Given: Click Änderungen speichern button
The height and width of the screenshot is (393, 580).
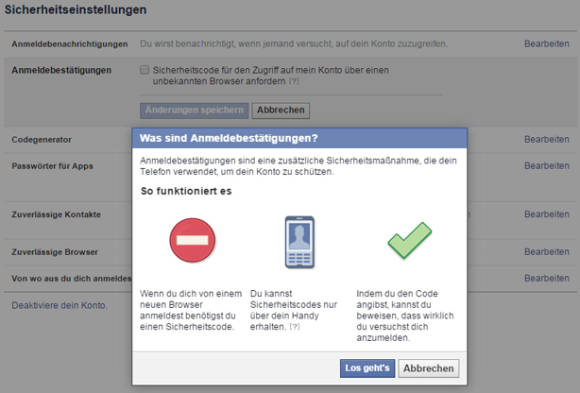Looking at the screenshot, I should pyautogui.click(x=194, y=110).
